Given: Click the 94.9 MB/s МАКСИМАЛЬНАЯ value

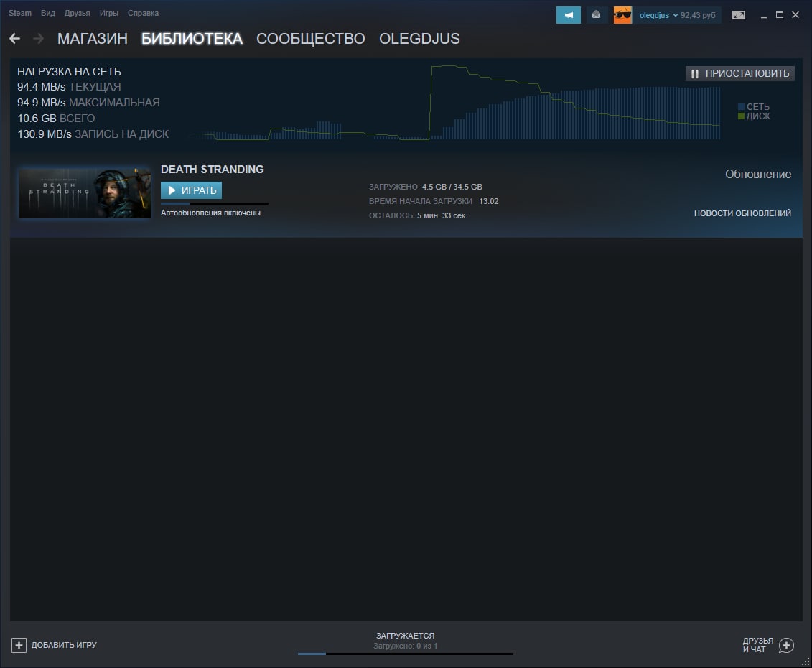Looking at the screenshot, I should point(88,103).
